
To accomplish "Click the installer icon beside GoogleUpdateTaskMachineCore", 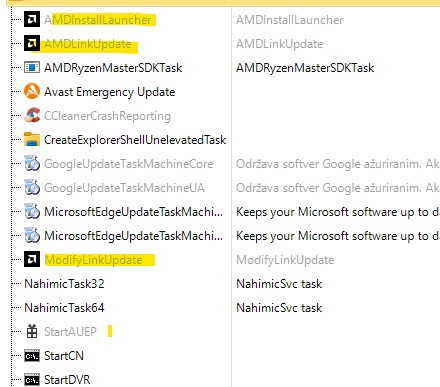I will 32,164.
